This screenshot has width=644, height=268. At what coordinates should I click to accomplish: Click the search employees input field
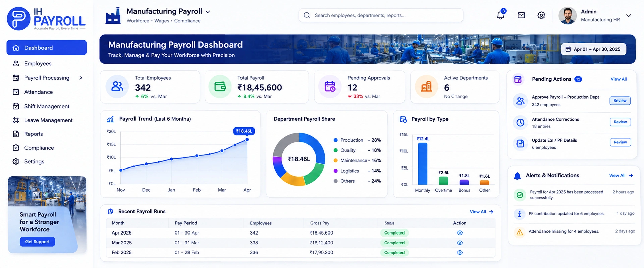click(381, 15)
